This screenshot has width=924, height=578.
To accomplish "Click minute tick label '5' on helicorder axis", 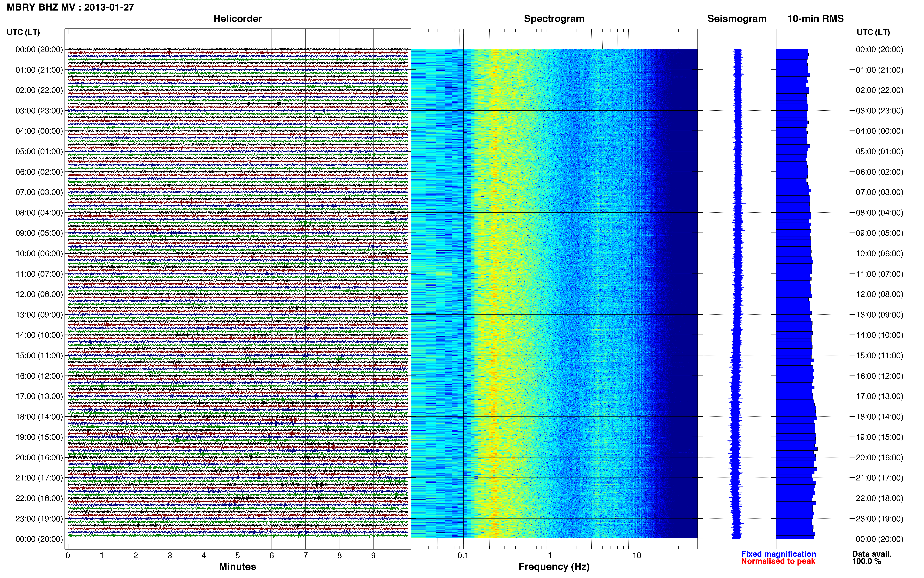I will tap(238, 556).
